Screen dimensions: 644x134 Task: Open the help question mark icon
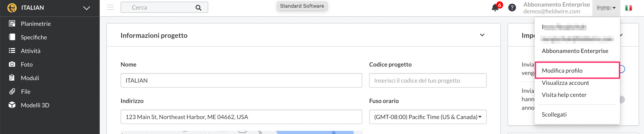point(512,8)
